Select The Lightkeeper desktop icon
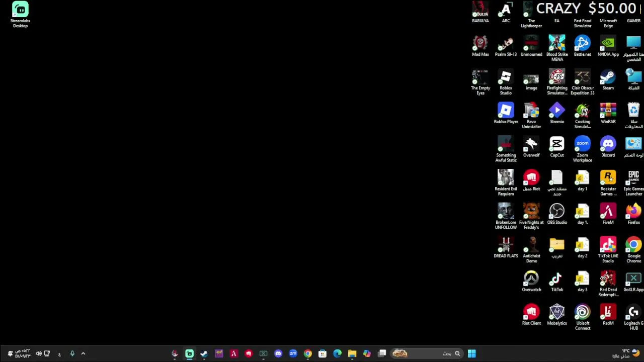Screen dimensions: 644x362 [531, 15]
